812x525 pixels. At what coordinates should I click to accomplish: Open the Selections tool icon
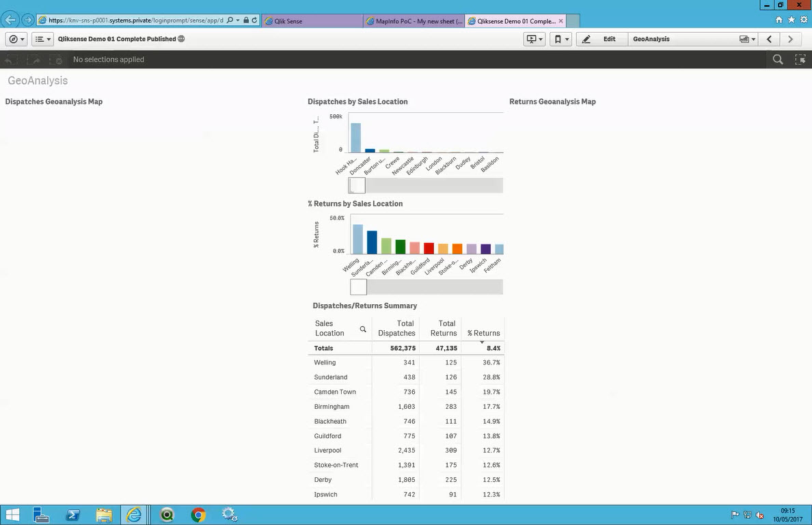(800, 59)
